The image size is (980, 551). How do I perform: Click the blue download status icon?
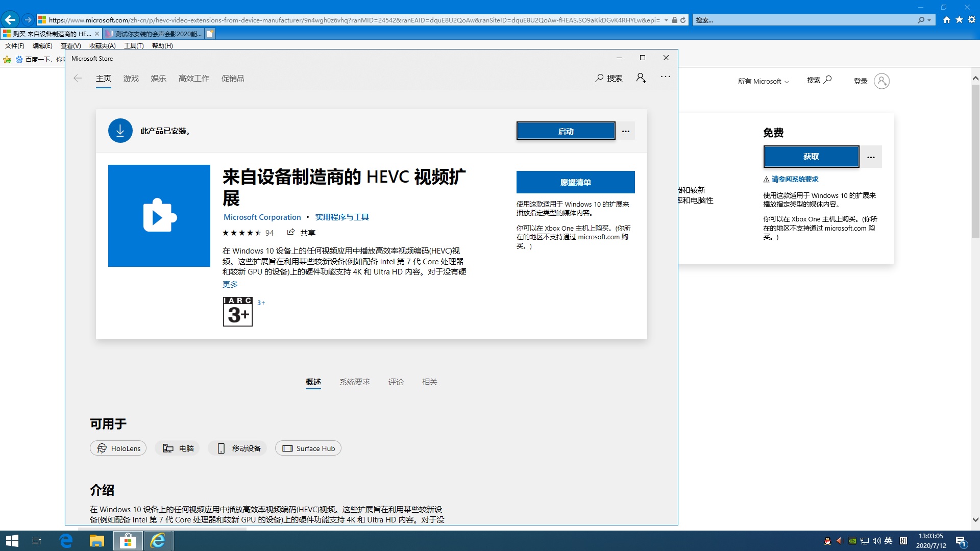(120, 131)
